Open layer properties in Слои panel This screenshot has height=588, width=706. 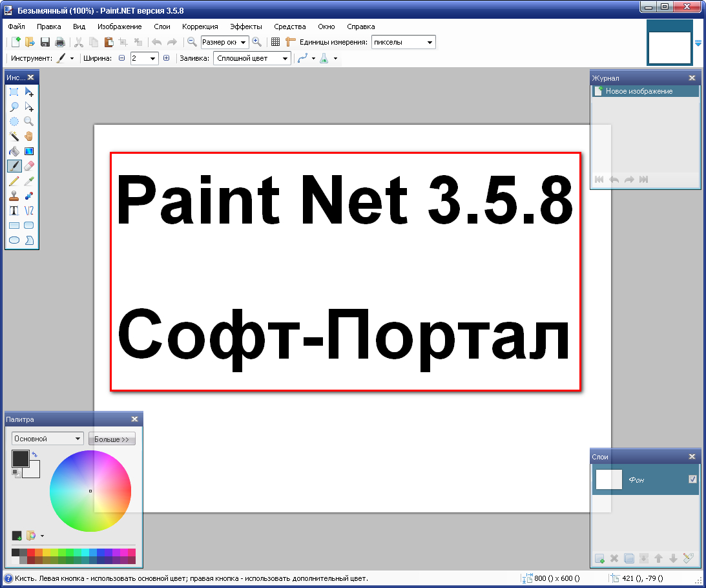pyautogui.click(x=688, y=558)
